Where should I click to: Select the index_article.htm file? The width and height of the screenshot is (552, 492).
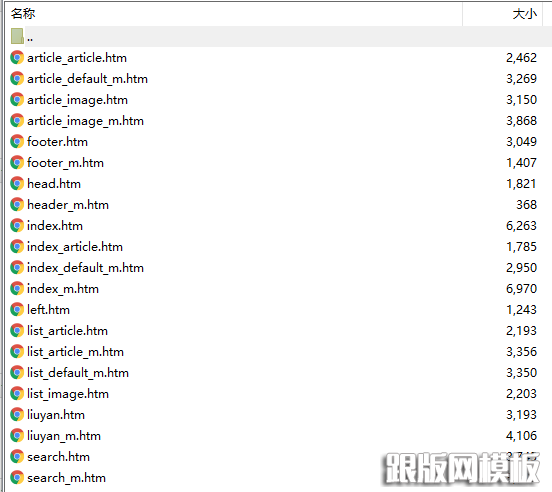pyautogui.click(x=75, y=247)
